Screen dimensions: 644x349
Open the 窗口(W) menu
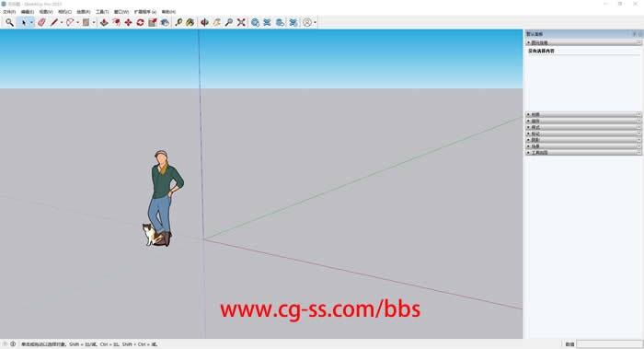121,12
